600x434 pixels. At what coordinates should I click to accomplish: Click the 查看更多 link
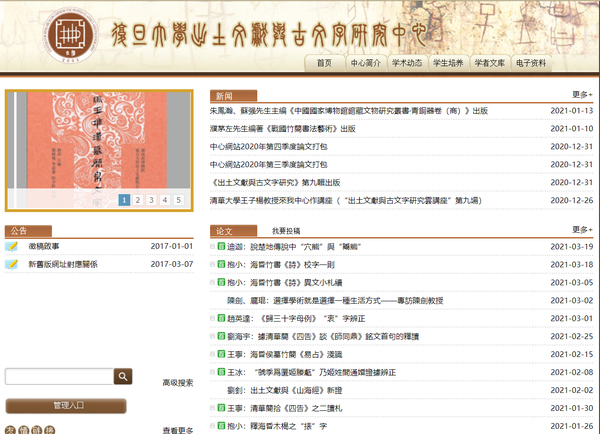point(178,430)
